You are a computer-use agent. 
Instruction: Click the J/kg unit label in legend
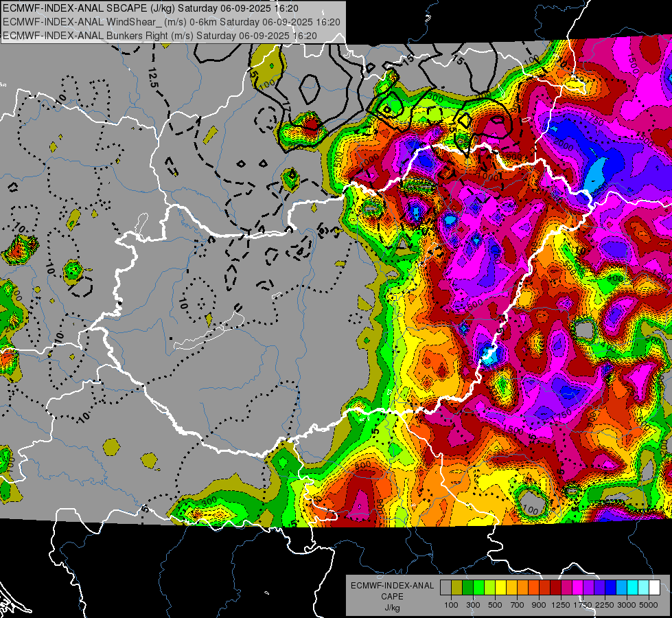click(392, 608)
